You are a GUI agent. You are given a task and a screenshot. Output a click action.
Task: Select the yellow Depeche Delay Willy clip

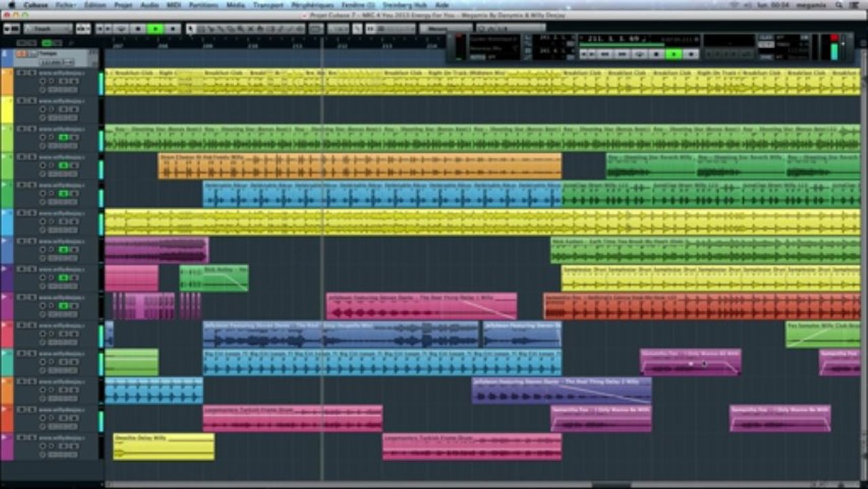pos(164,447)
